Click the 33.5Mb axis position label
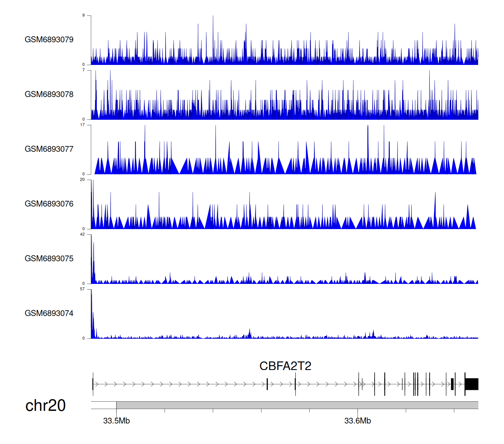 [116, 421]
